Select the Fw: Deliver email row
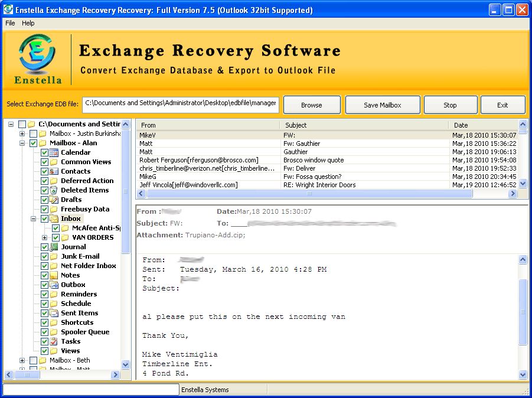532x398 pixels. pyautogui.click(x=327, y=168)
